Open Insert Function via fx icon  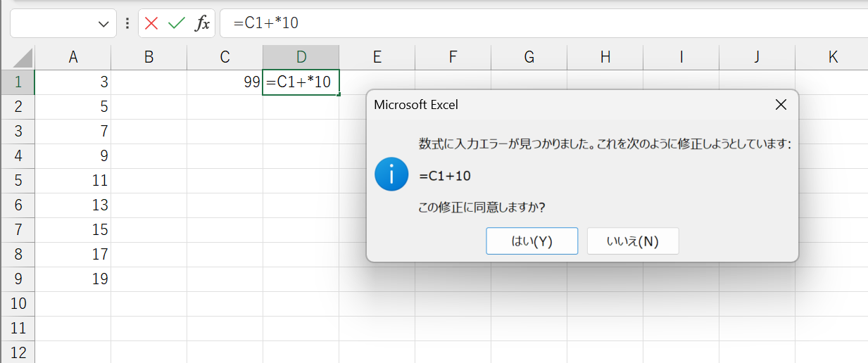[202, 24]
